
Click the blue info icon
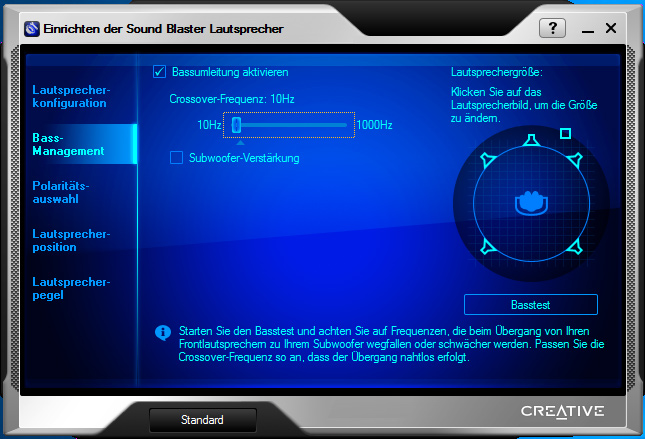coord(163,332)
